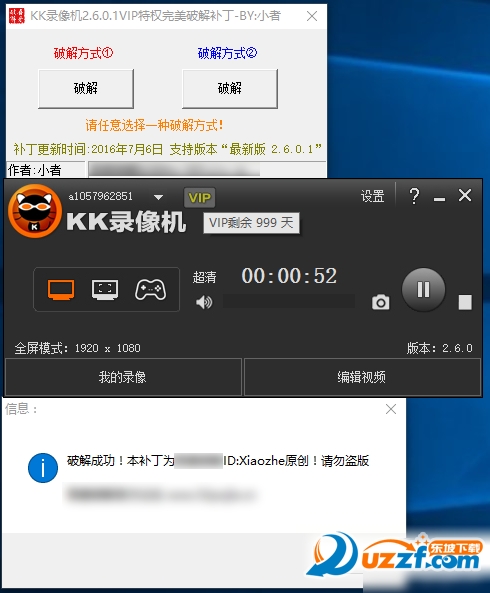This screenshot has height=593, width=490.
Task: Click VIP剩余 999 天 label
Action: (x=251, y=223)
